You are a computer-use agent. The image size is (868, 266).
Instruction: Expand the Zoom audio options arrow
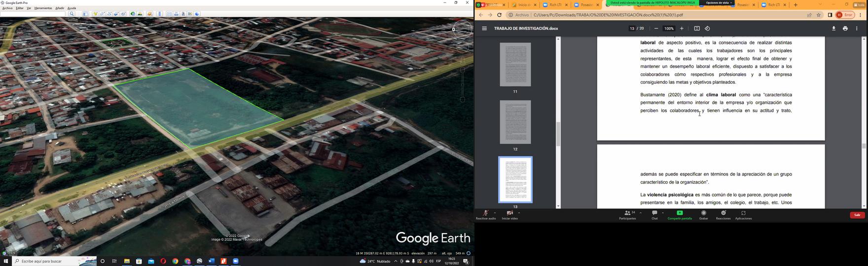[495, 213]
